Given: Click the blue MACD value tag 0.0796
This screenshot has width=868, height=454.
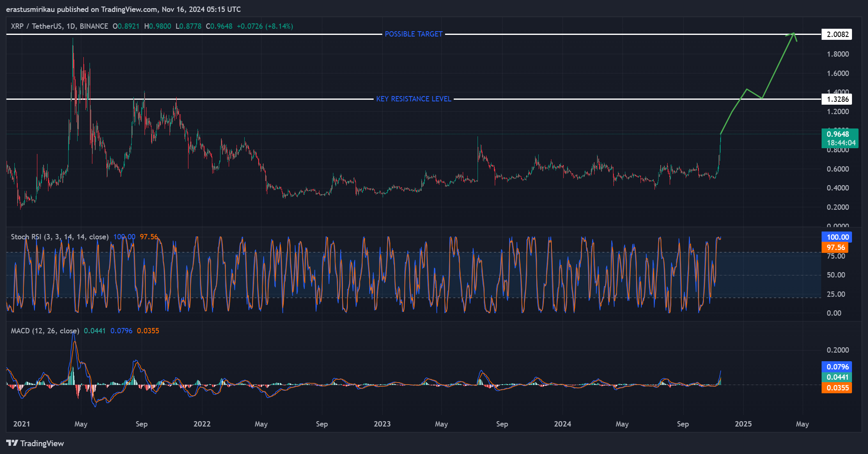Looking at the screenshot, I should click(836, 367).
